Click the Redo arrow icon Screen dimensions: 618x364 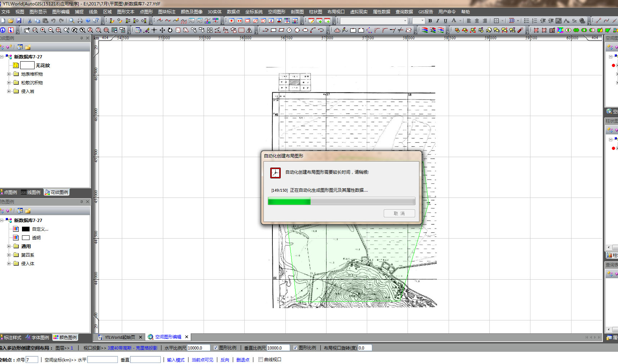click(61, 21)
